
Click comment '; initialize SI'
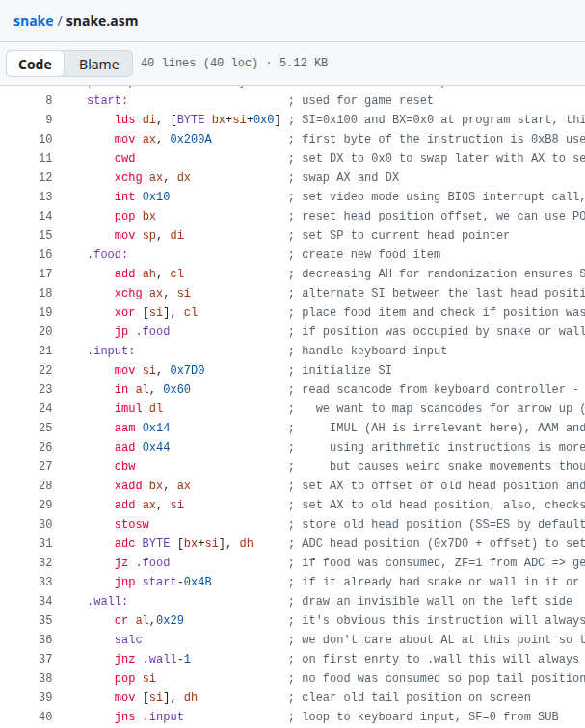coord(340,370)
